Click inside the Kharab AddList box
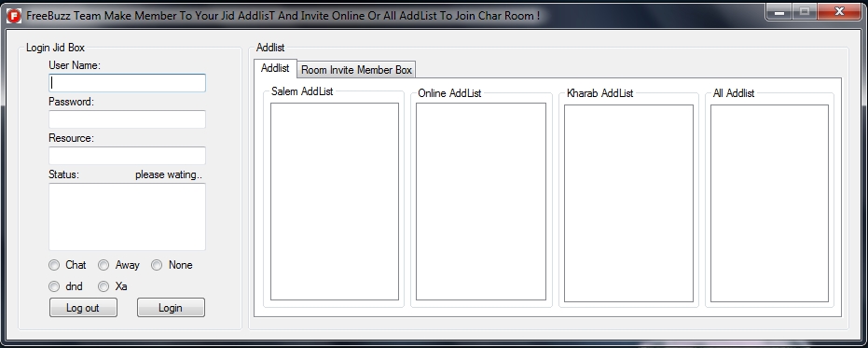Screen dimensions: 868x348 (628, 203)
